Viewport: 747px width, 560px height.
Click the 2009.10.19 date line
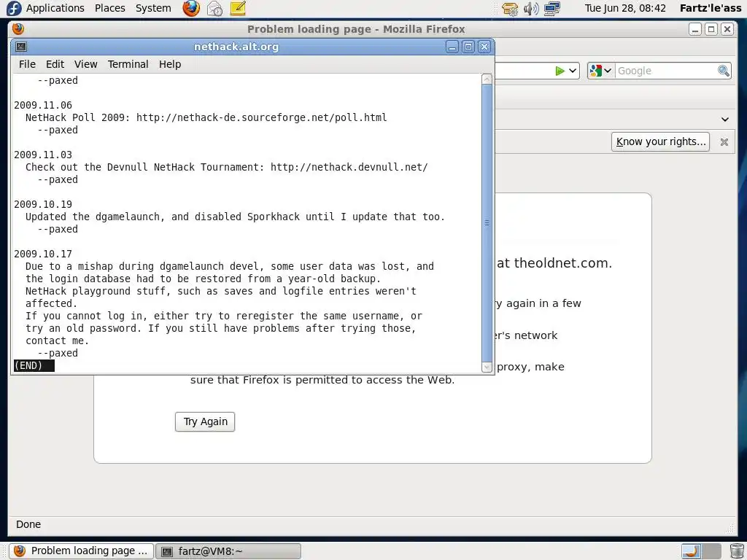[x=43, y=204]
